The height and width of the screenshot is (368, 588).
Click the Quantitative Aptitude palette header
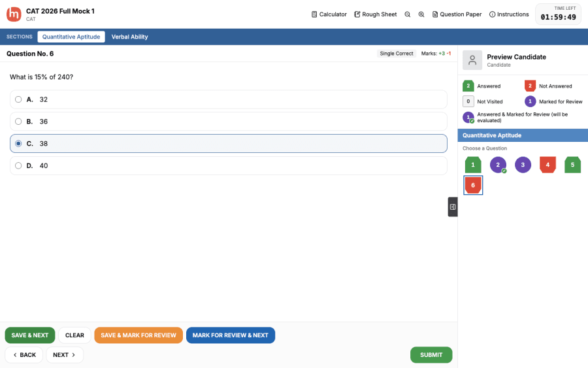(523, 135)
